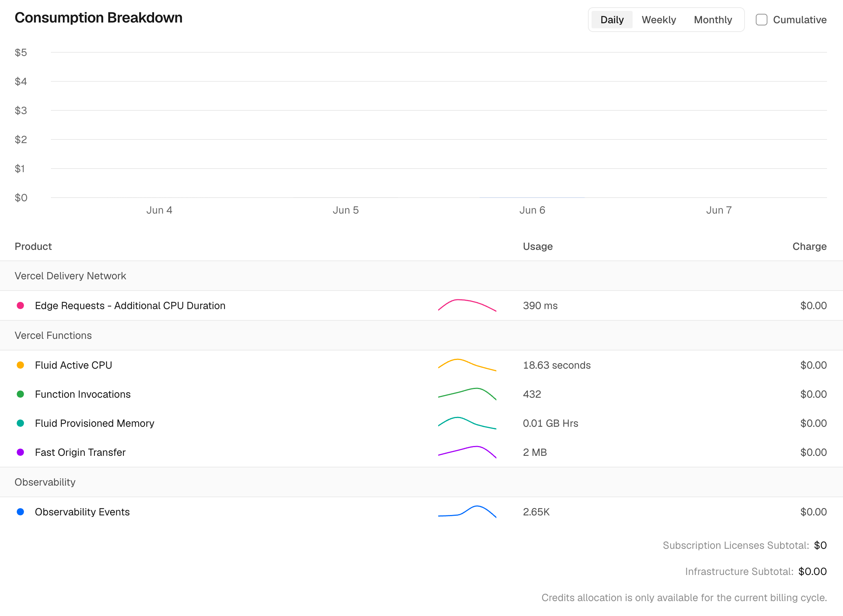Select the Observability Events product name

[82, 512]
